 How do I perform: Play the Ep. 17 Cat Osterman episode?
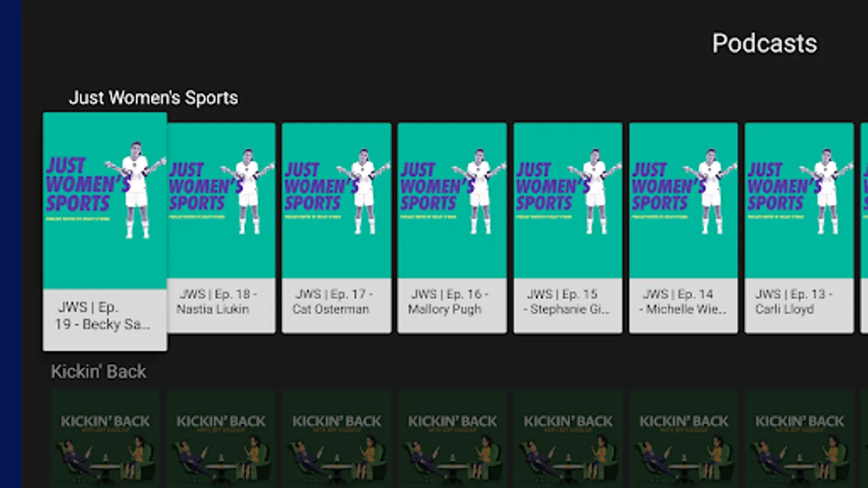coord(336,228)
